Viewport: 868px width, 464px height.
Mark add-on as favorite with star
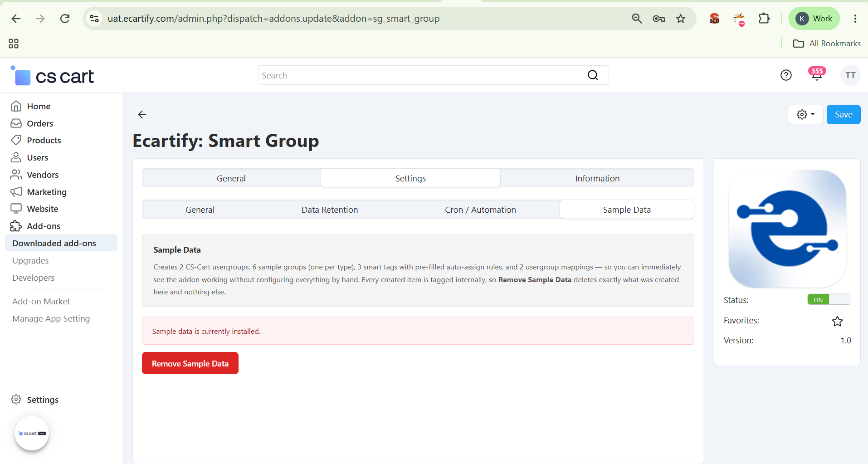point(837,321)
